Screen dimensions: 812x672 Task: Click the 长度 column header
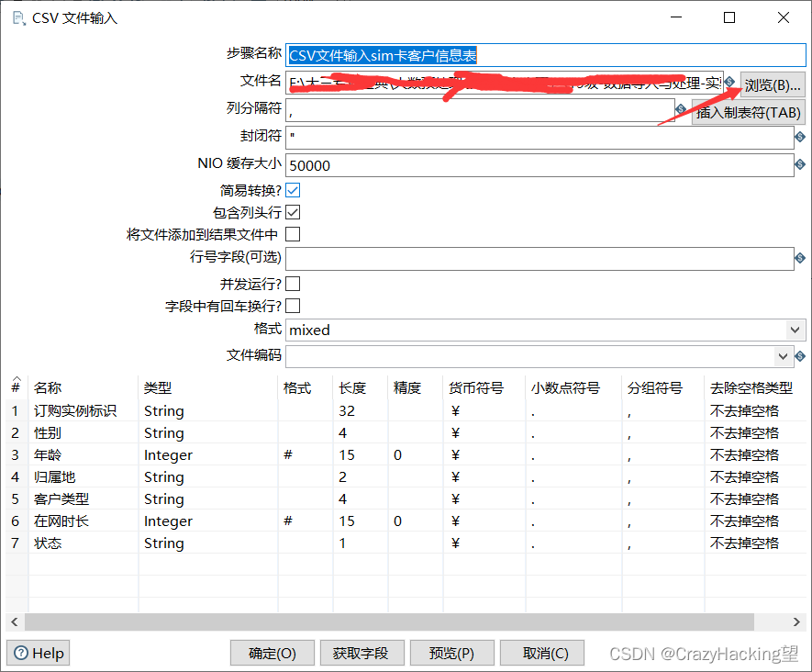pyautogui.click(x=361, y=387)
